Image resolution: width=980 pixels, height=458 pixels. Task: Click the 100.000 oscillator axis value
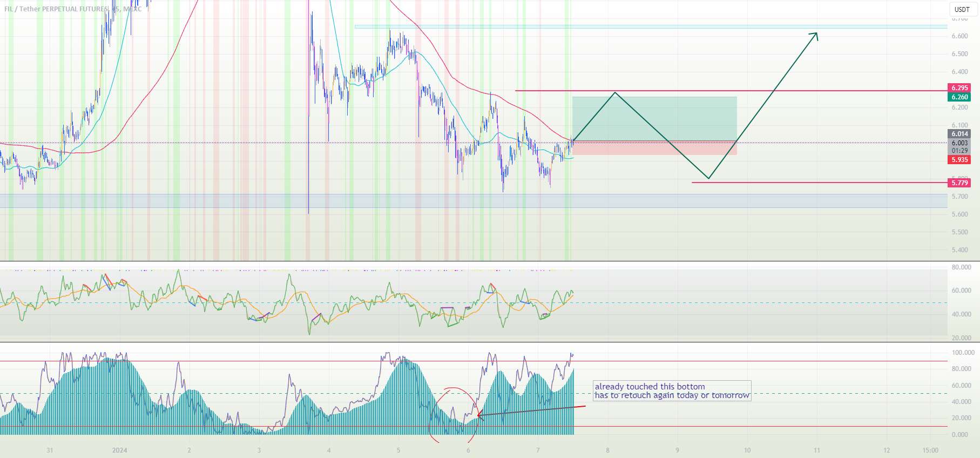pos(963,353)
